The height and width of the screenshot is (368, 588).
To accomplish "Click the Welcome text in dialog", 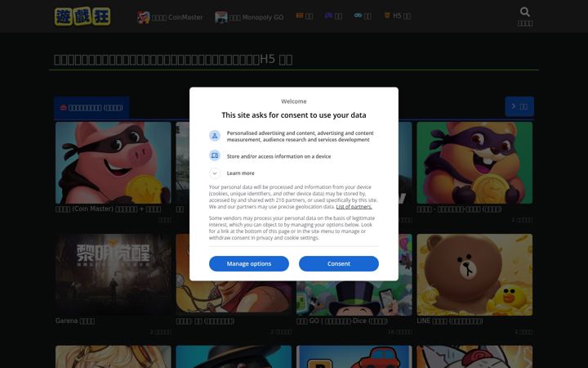I will [294, 101].
